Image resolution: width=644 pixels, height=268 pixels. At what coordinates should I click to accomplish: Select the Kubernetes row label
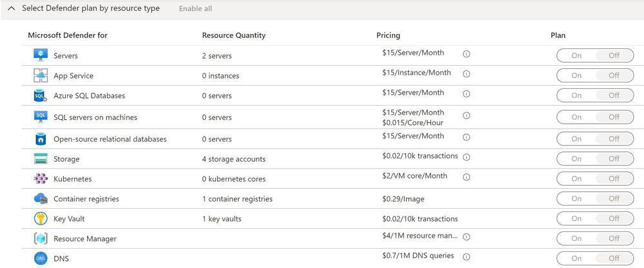(73, 179)
